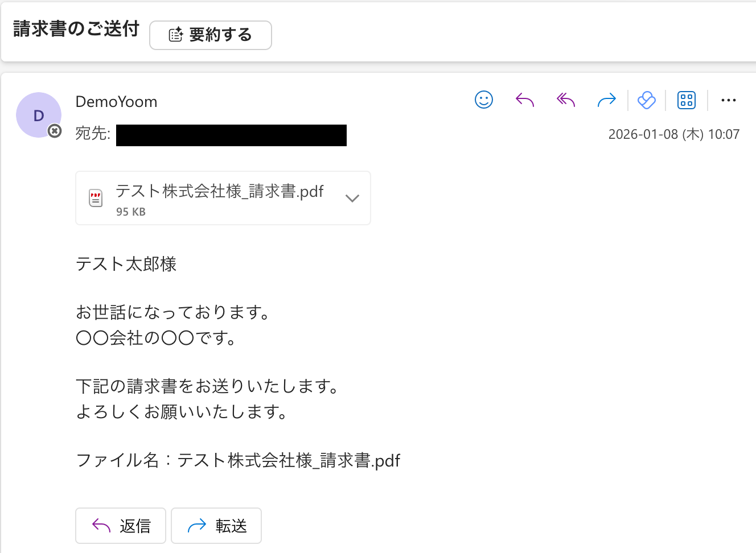Click the presence status badge on avatar

(x=55, y=131)
